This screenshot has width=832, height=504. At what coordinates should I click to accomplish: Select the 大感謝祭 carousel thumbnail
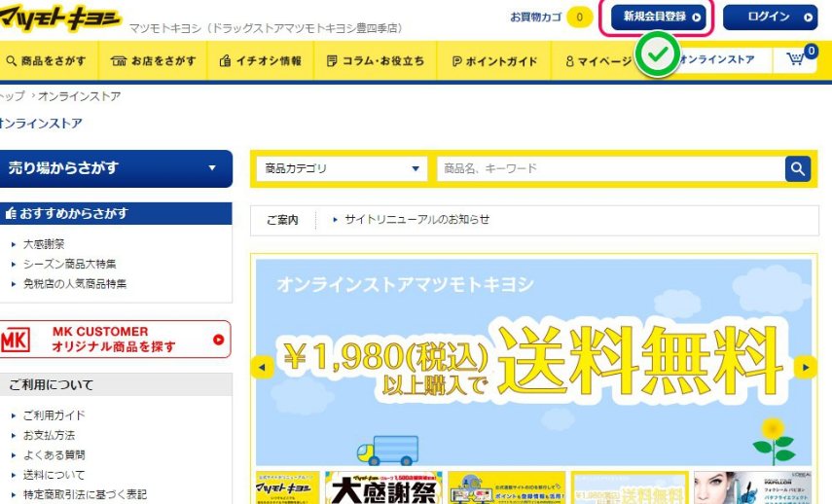tap(383, 487)
